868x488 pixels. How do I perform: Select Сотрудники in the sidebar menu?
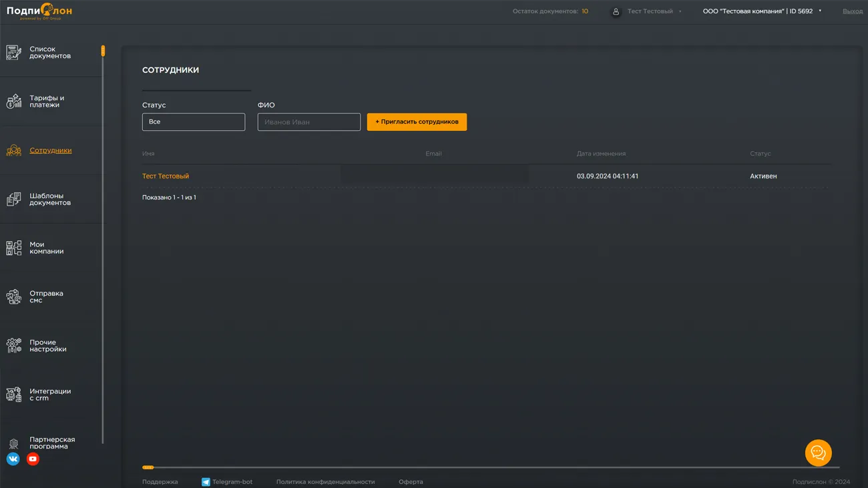click(51, 150)
